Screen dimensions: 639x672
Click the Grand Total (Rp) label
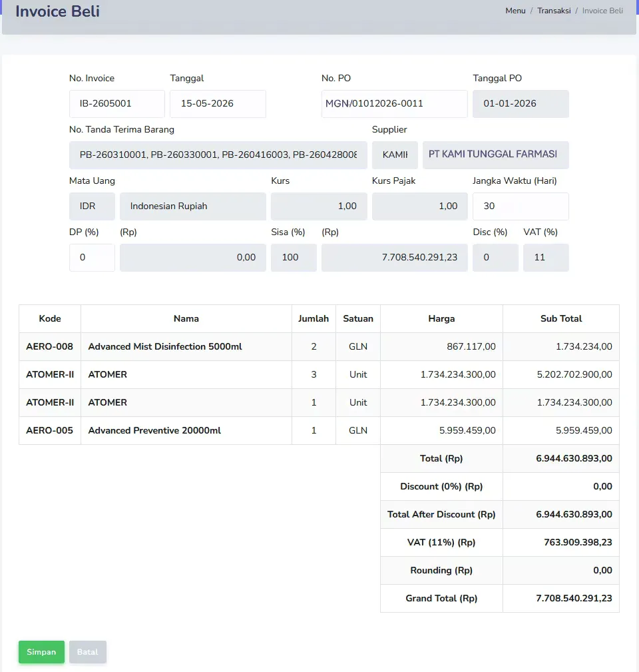[x=441, y=598]
